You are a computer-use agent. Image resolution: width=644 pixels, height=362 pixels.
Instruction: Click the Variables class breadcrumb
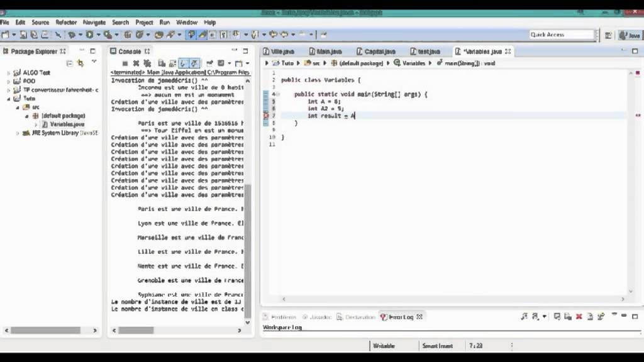pyautogui.click(x=409, y=63)
